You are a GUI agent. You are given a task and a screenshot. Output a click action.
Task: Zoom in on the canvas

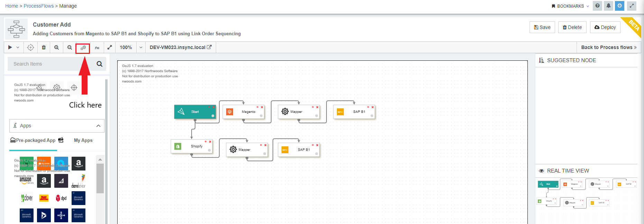coord(56,47)
